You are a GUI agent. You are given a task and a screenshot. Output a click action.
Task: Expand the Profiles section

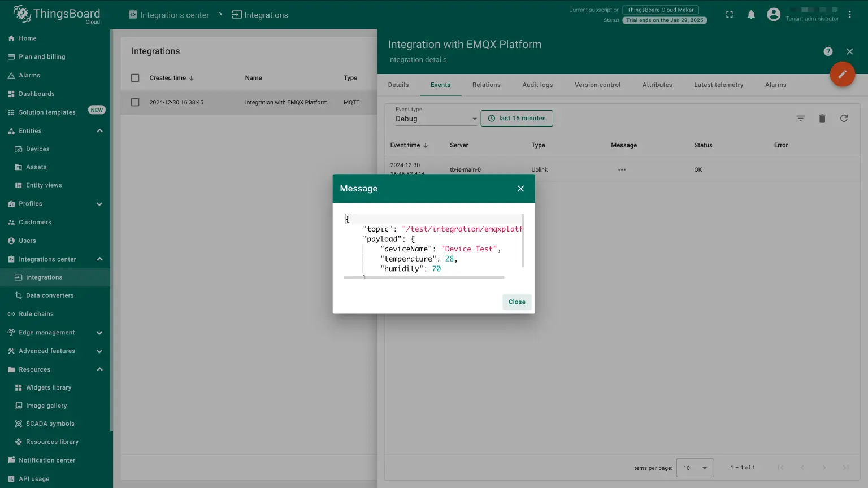point(99,203)
